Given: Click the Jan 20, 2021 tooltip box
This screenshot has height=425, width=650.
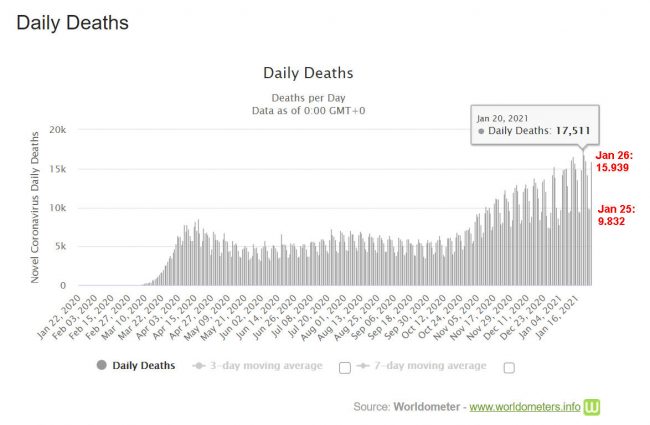Looking at the screenshot, I should click(535, 123).
